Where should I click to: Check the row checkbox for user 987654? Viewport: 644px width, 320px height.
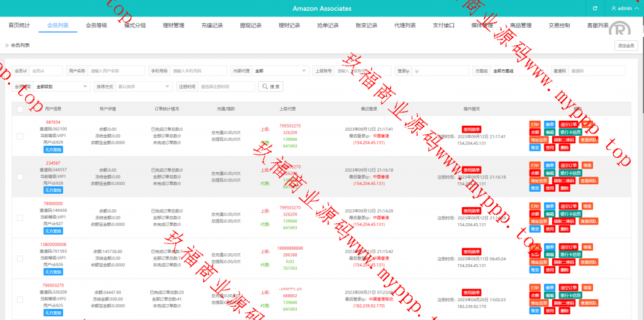[20, 136]
